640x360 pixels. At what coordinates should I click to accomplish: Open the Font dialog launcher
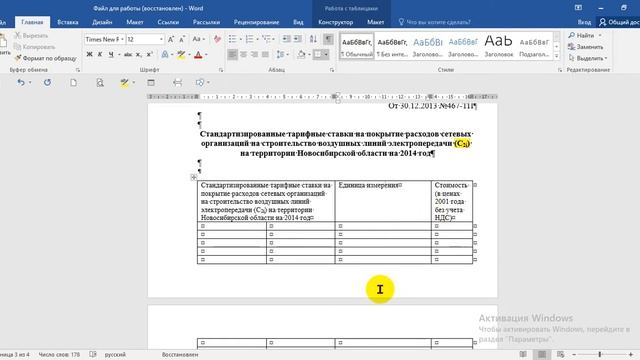click(221, 70)
